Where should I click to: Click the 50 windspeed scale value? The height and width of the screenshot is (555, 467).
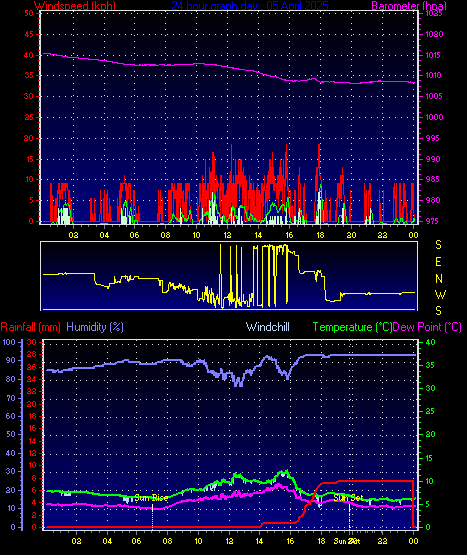point(29,13)
